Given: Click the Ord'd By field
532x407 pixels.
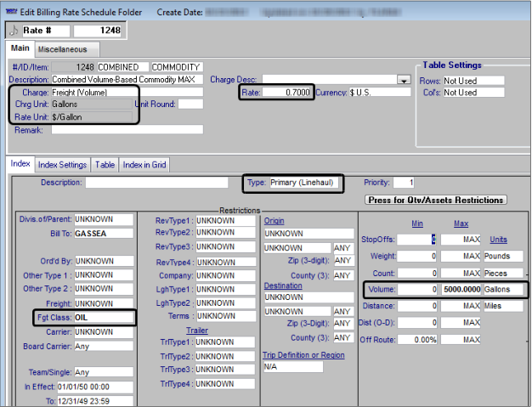Looking at the screenshot, I should tap(105, 261).
